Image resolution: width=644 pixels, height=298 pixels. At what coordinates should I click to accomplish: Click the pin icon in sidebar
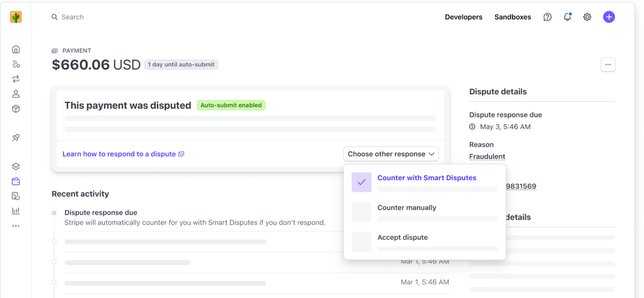(x=16, y=137)
